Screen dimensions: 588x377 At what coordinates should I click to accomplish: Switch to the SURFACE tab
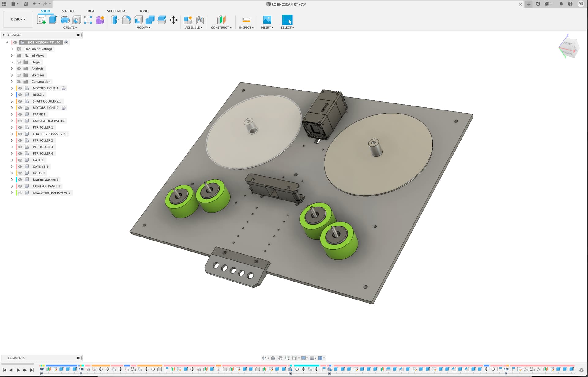click(x=68, y=11)
